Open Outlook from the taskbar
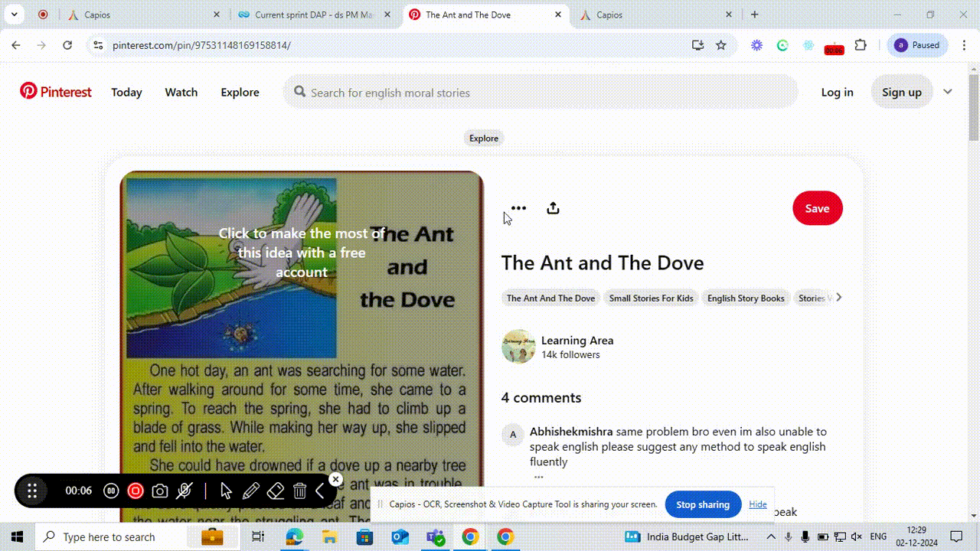This screenshot has height=551, width=980. click(x=400, y=536)
